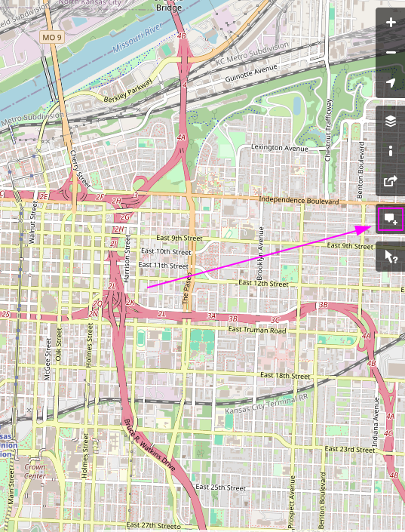Click the Guinotte Avenue label

click(x=251, y=73)
